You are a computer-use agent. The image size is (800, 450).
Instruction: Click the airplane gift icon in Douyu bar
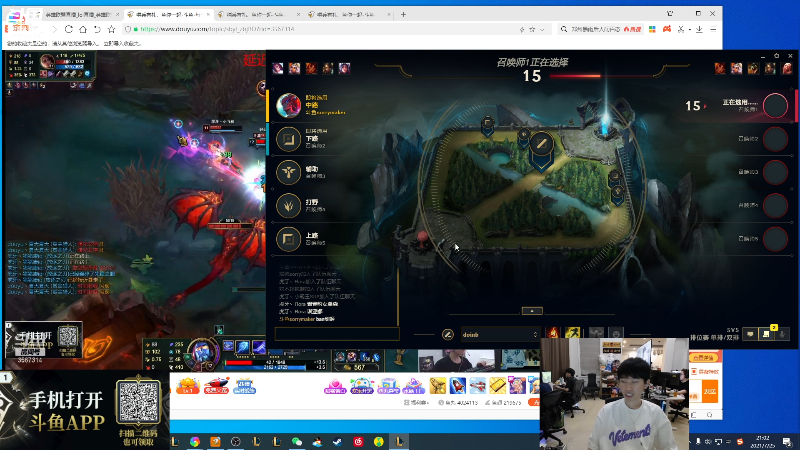[x=478, y=386]
